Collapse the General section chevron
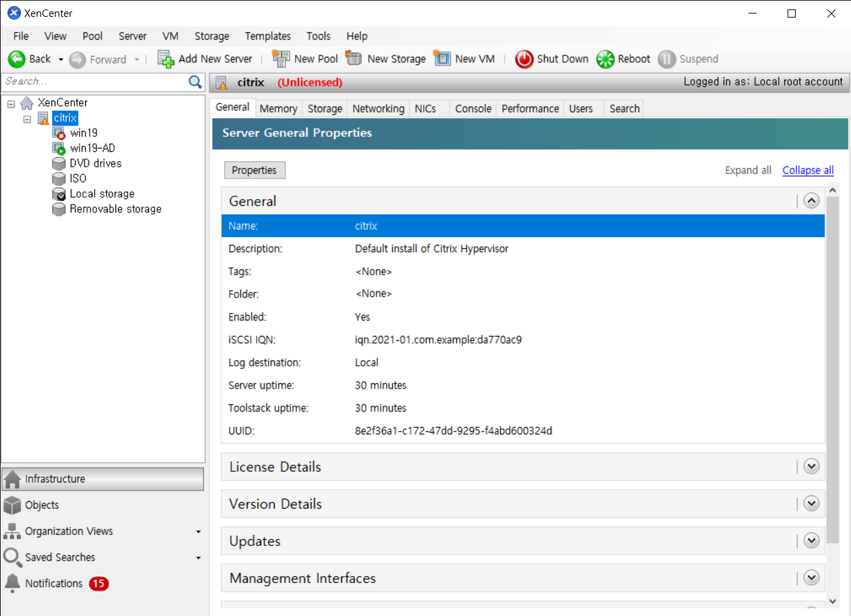This screenshot has height=616, width=851. tap(811, 200)
